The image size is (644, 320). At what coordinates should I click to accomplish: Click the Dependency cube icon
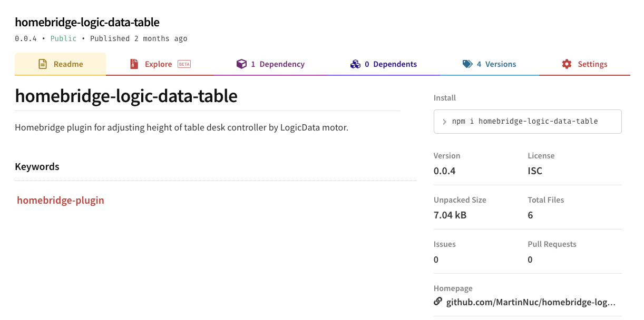tap(241, 64)
